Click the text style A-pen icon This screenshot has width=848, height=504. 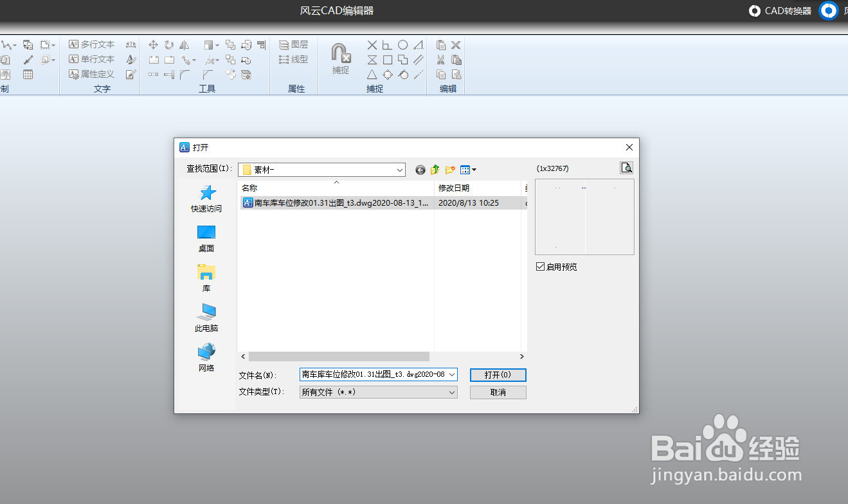tap(131, 60)
